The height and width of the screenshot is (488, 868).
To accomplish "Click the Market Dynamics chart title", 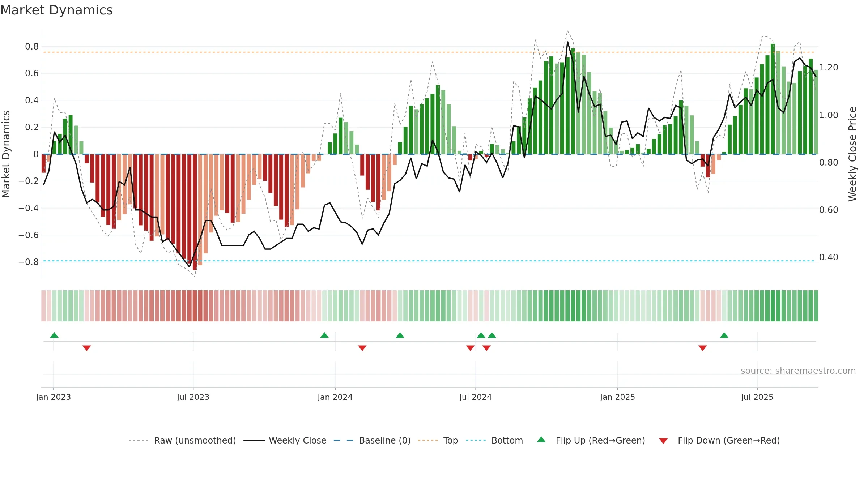I will tap(56, 10).
